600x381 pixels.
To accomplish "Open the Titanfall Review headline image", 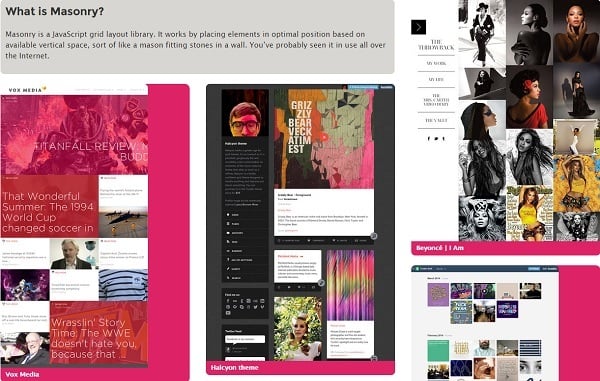I will [x=74, y=135].
